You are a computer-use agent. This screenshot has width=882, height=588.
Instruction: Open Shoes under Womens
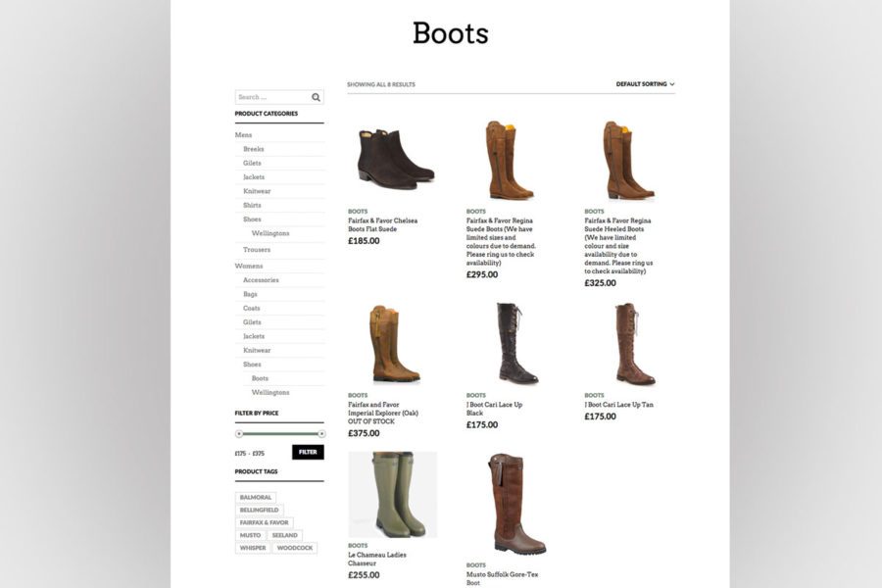tap(252, 365)
